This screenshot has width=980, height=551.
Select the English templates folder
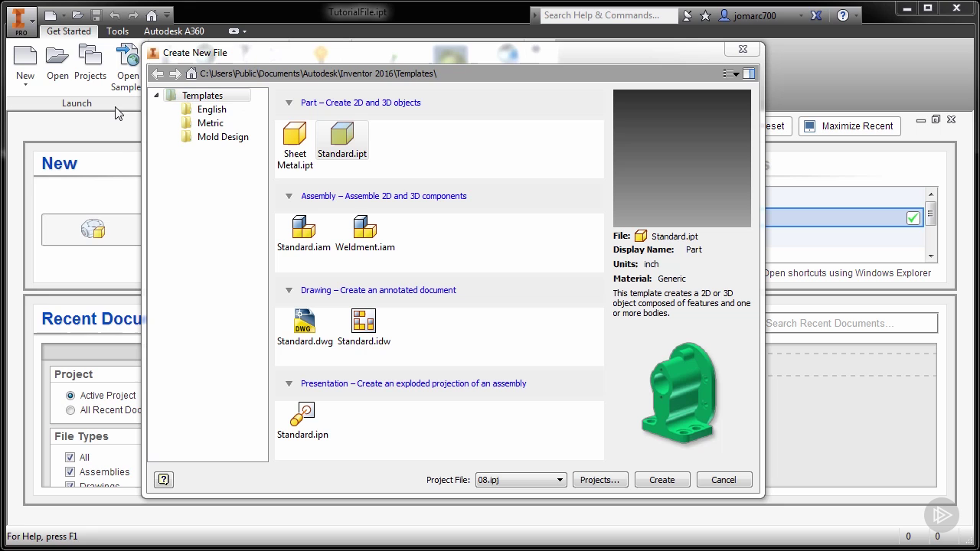pos(211,109)
